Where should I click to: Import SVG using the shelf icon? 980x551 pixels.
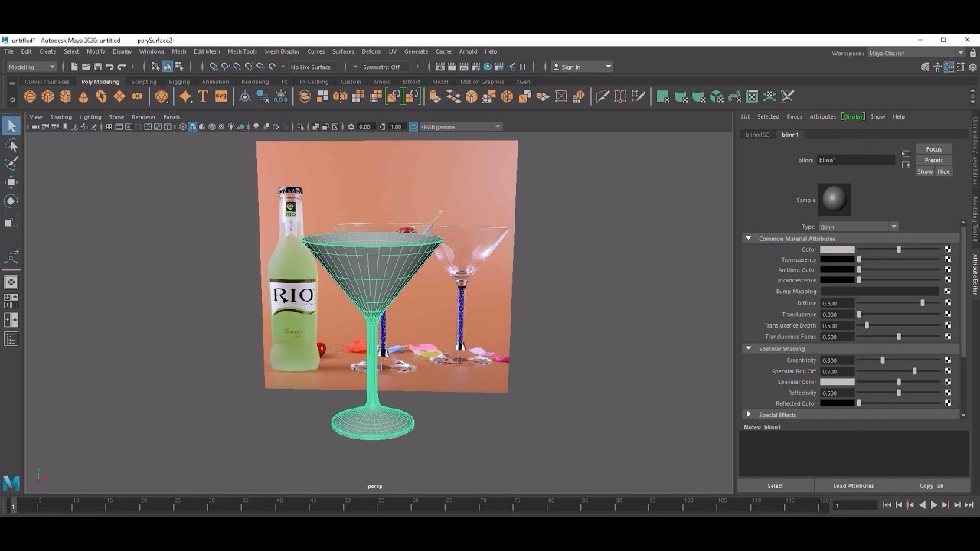click(x=221, y=96)
